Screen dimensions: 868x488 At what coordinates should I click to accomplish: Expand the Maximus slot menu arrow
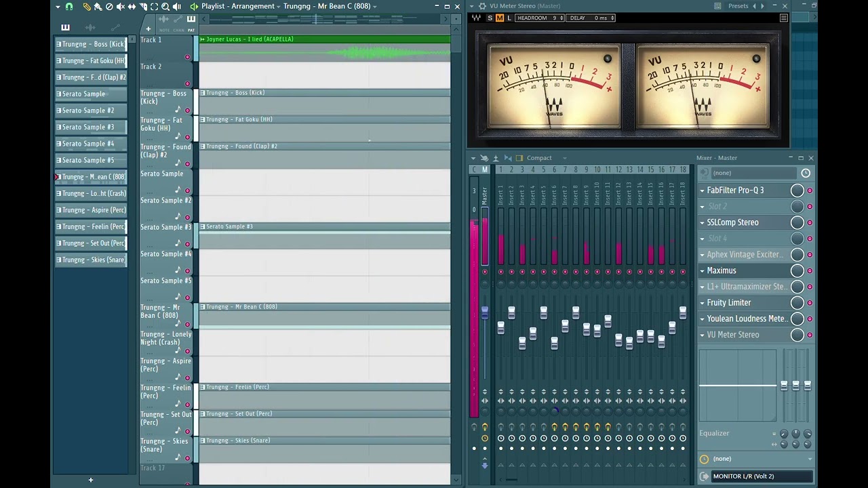tap(703, 271)
